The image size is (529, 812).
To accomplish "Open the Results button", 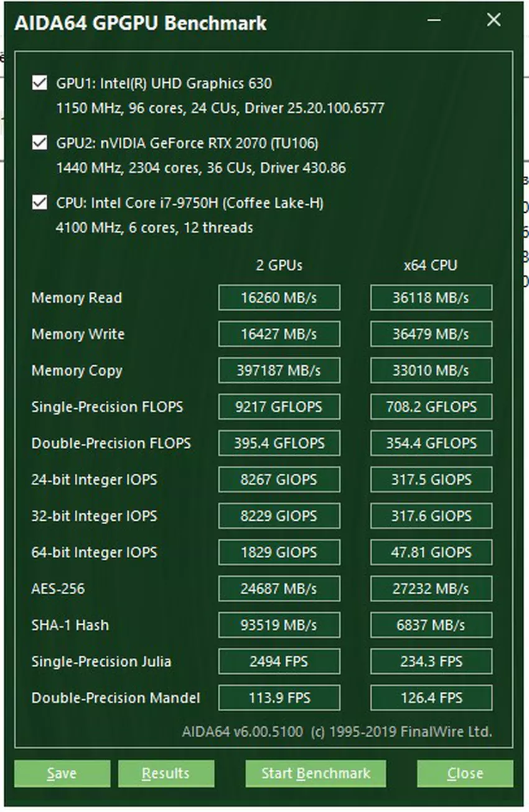I will coord(166,773).
